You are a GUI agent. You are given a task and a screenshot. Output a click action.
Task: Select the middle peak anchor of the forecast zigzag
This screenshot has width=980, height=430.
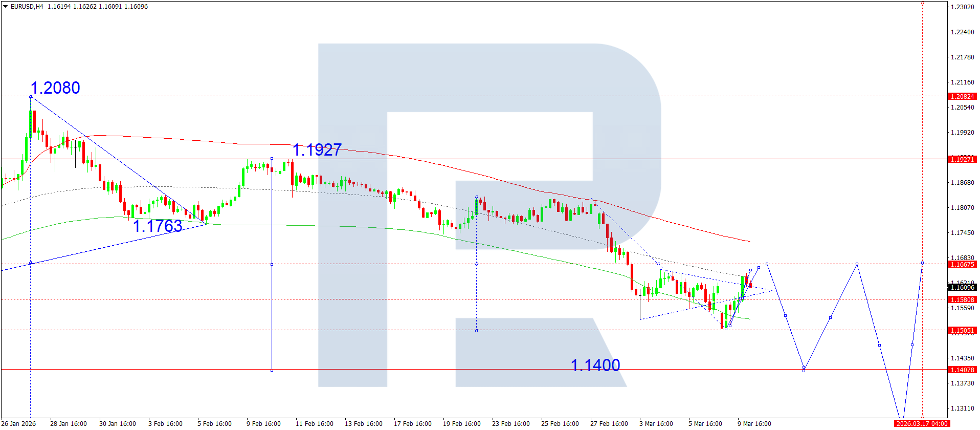tap(857, 264)
